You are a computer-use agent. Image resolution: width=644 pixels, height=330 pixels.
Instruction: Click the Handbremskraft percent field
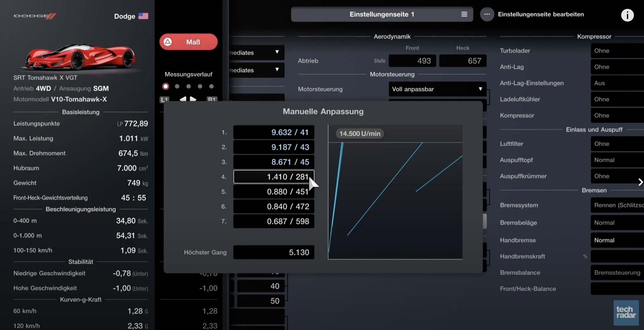(617, 256)
